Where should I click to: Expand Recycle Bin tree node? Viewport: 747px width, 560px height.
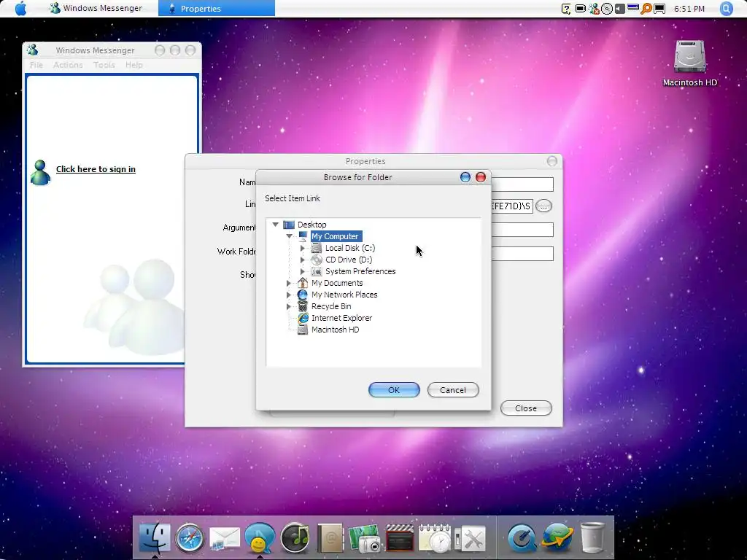pos(289,306)
